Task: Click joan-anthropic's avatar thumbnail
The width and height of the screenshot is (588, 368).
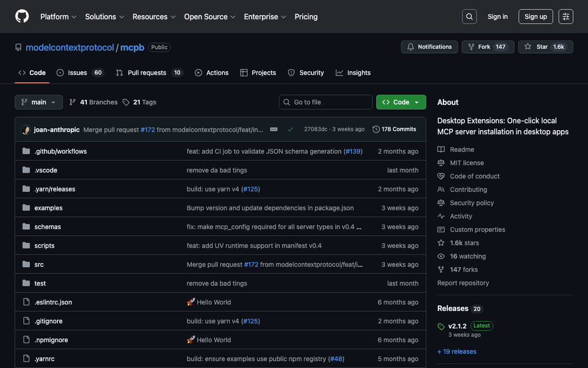Action: point(26,130)
